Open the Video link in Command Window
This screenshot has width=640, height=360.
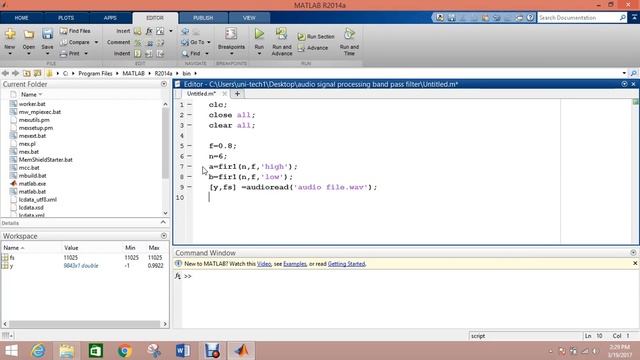264,264
